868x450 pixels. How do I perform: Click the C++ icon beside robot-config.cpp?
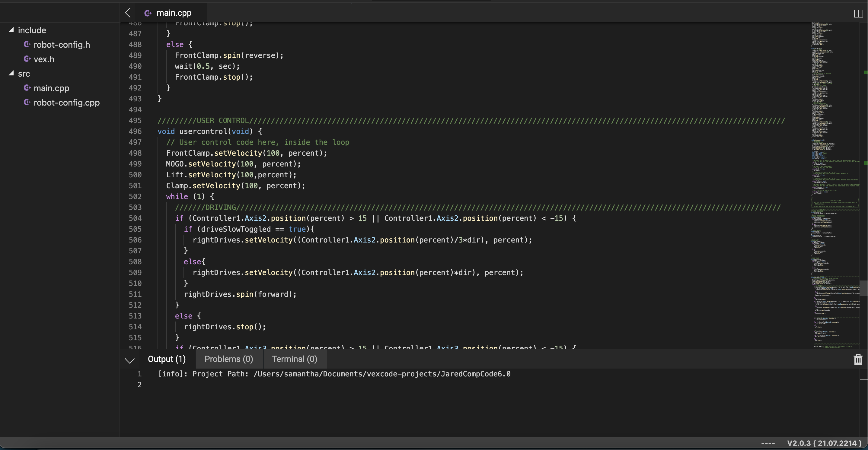(x=27, y=102)
